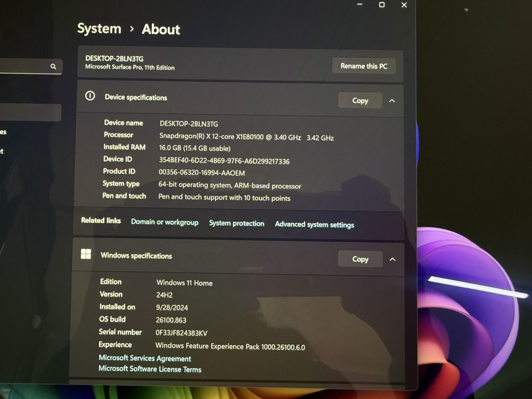Viewport: 532px width, 399px height.
Task: Open Domain or workgroup settings
Action: click(x=165, y=222)
